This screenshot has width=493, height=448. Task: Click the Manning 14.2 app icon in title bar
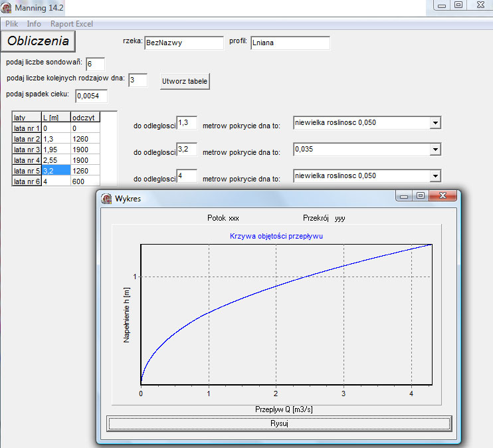pos(6,7)
